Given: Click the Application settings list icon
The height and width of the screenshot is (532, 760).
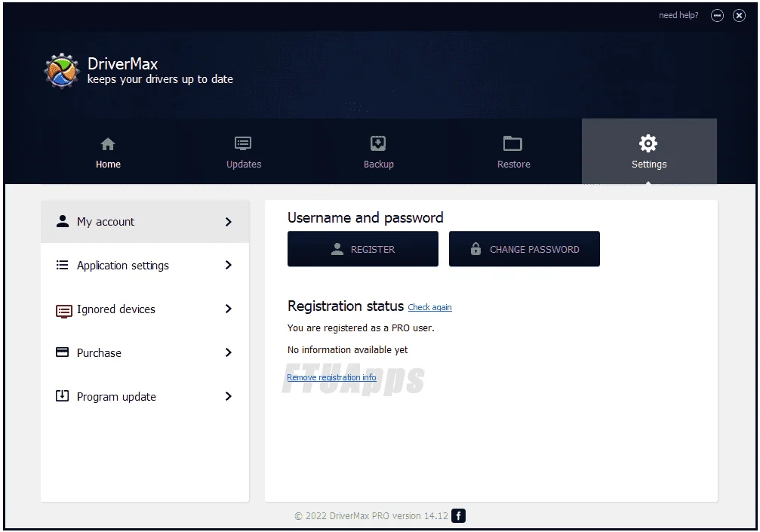Looking at the screenshot, I should pos(62,265).
